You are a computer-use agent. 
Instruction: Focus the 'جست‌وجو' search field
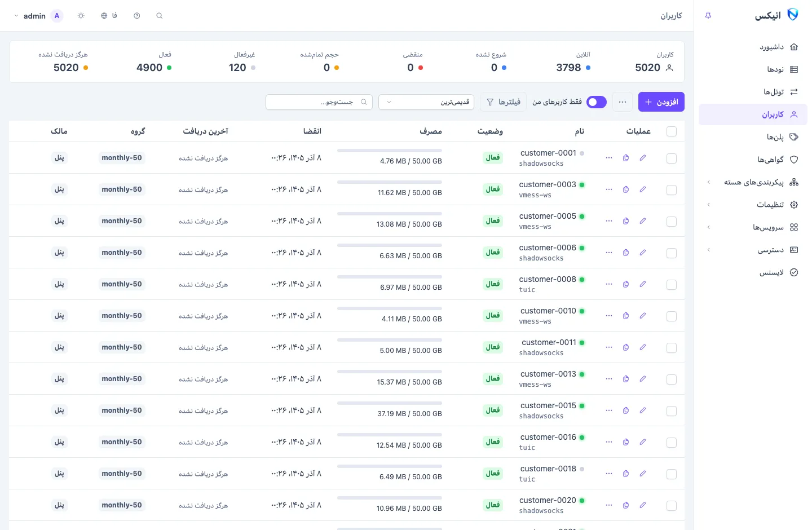pos(319,102)
